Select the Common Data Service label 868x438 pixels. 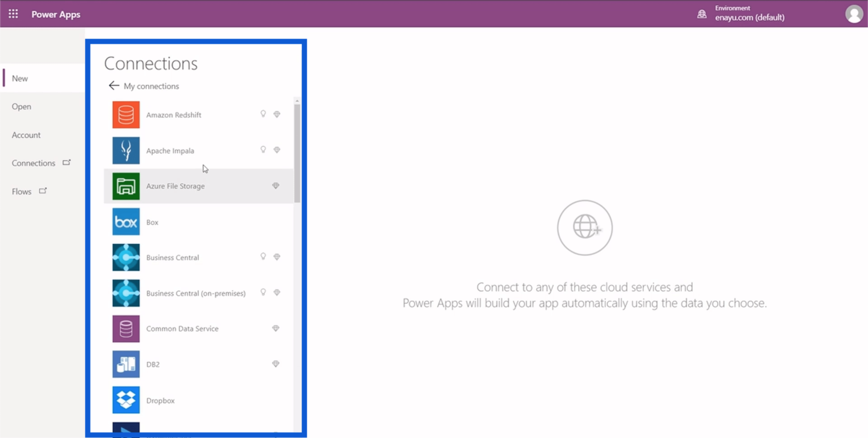click(x=182, y=329)
